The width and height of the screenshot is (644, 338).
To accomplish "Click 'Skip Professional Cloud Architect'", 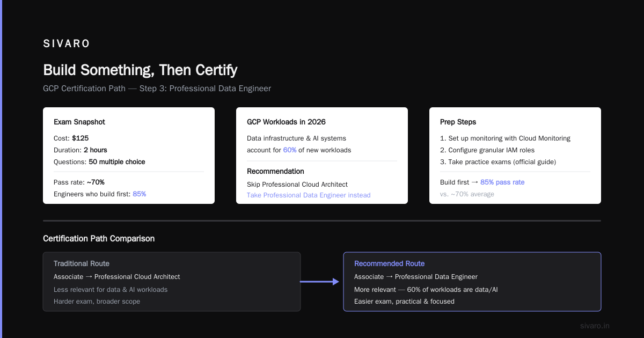I will coord(297,184).
